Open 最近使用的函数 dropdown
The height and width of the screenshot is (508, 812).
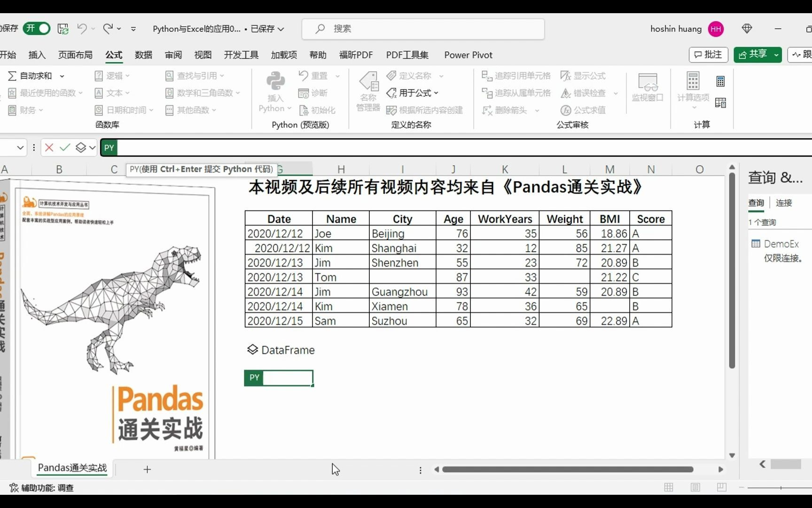(x=46, y=93)
